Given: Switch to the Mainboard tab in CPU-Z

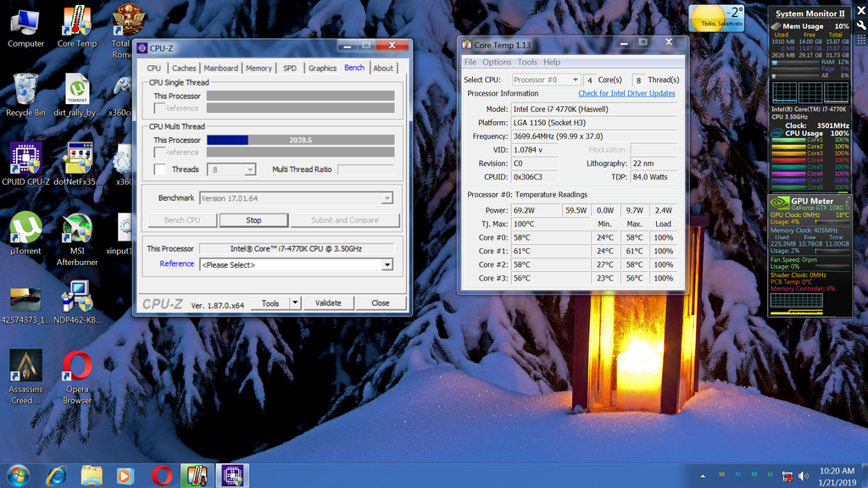Looking at the screenshot, I should point(220,69).
